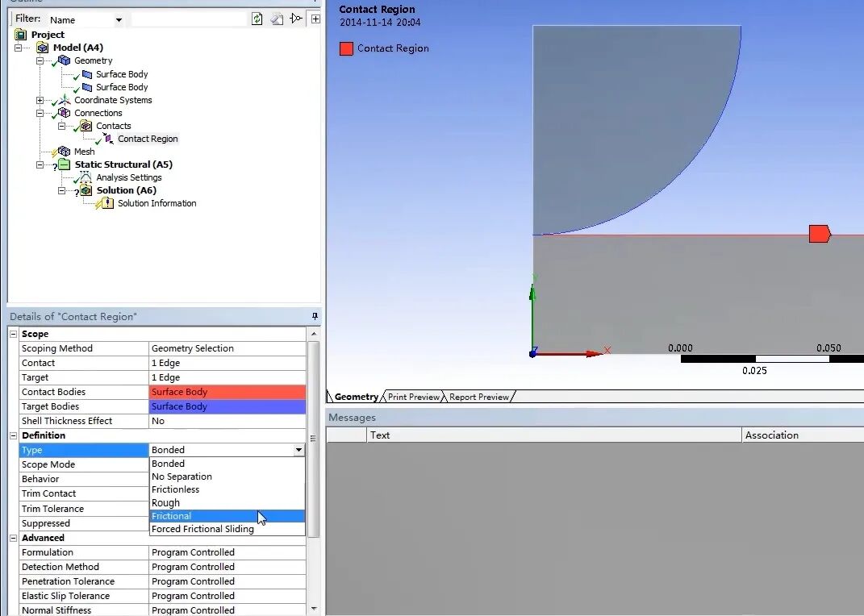Click the Contact 1 Edge value
Image resolution: width=864 pixels, height=616 pixels.
coord(227,363)
